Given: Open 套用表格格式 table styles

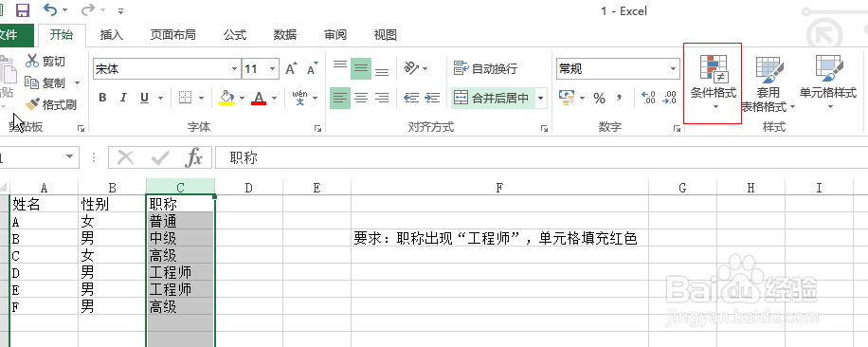Looking at the screenshot, I should pyautogui.click(x=769, y=83).
